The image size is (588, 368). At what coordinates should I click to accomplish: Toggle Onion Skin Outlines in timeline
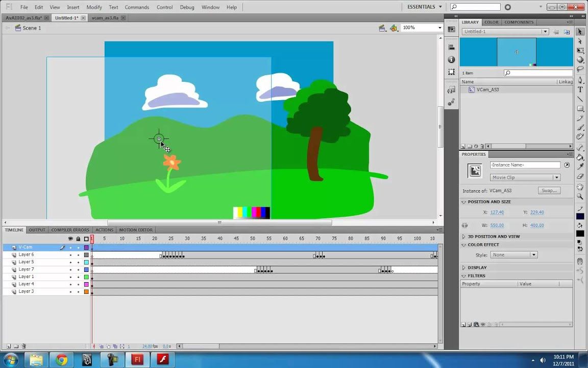(108, 346)
